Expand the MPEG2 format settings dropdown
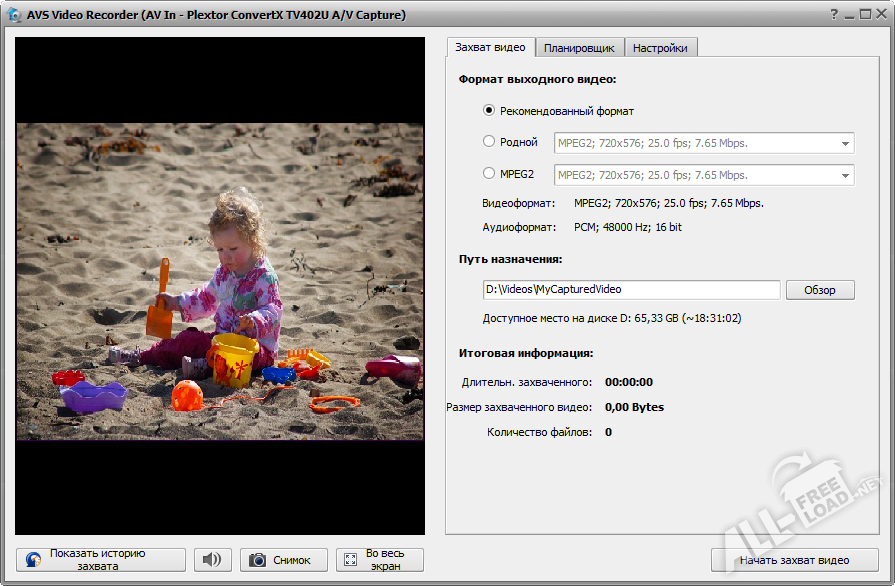The image size is (895, 586). tap(845, 174)
